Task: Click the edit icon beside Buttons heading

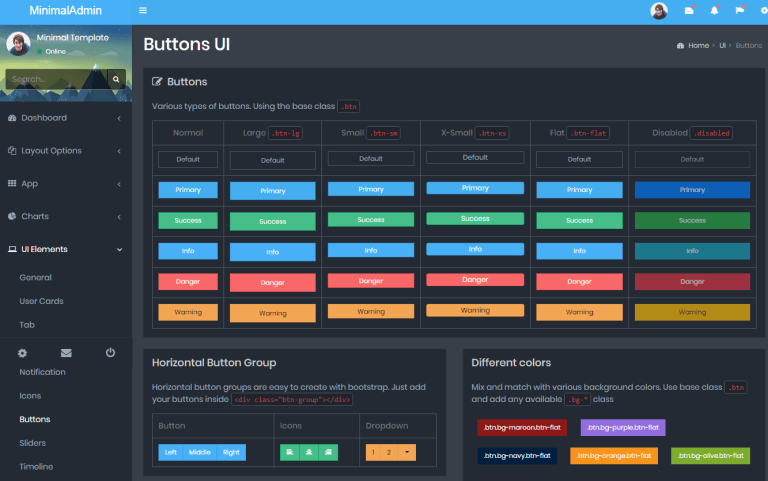Action: [157, 81]
